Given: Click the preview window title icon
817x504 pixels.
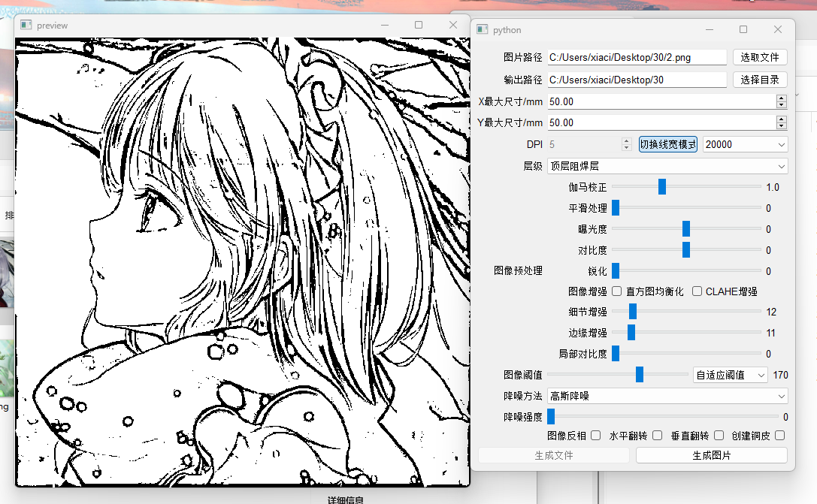Looking at the screenshot, I should [x=26, y=25].
